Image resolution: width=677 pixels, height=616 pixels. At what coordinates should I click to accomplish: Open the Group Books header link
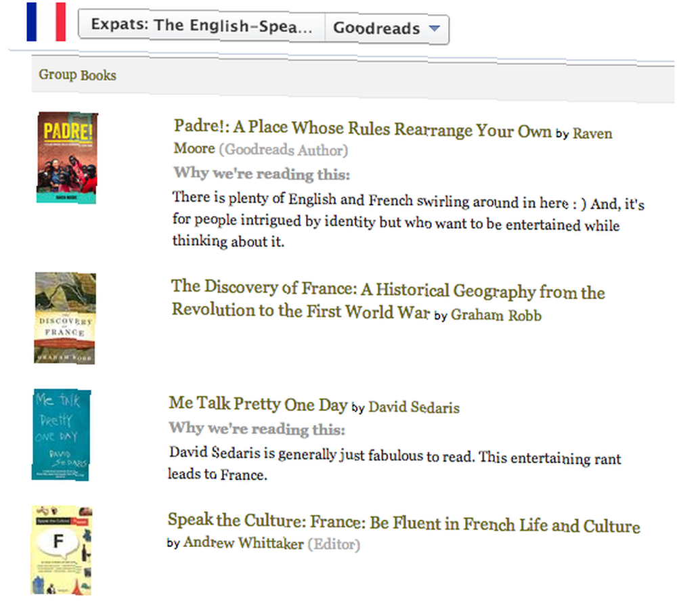pos(77,74)
